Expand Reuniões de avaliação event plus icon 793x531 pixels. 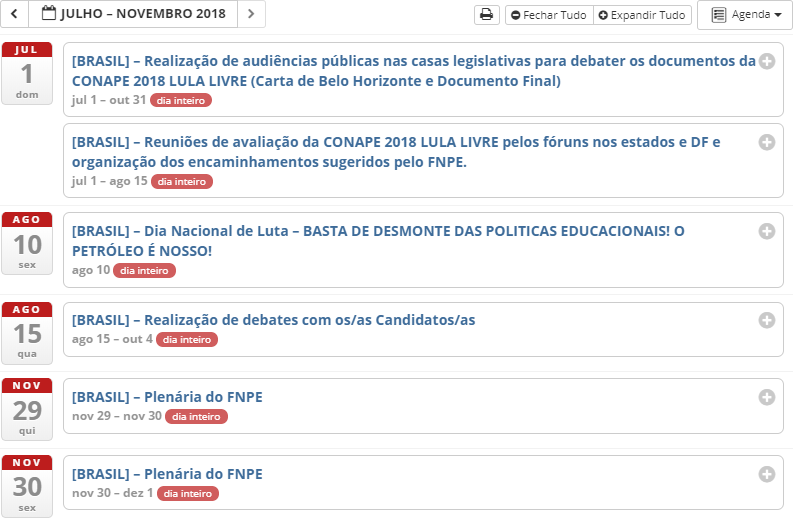coord(767,142)
